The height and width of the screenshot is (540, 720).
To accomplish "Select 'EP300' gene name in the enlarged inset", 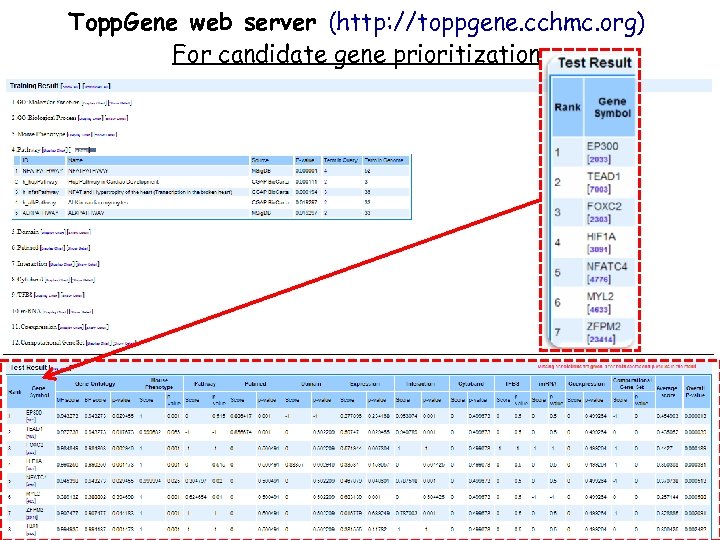I will click(x=602, y=146).
